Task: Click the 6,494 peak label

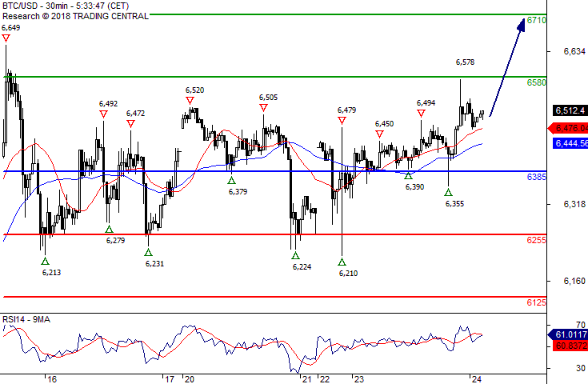Action: pos(426,102)
